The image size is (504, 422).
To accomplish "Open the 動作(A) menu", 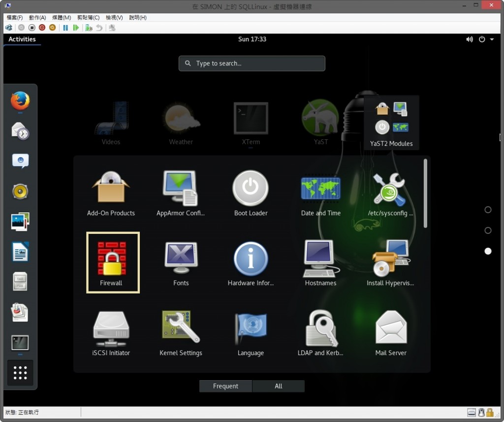I will click(37, 17).
